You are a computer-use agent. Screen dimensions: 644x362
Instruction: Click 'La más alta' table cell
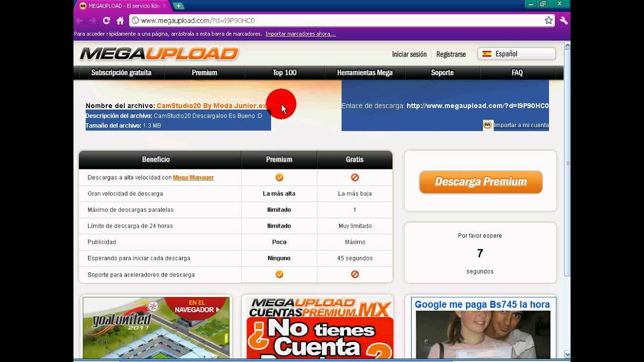pos(279,194)
